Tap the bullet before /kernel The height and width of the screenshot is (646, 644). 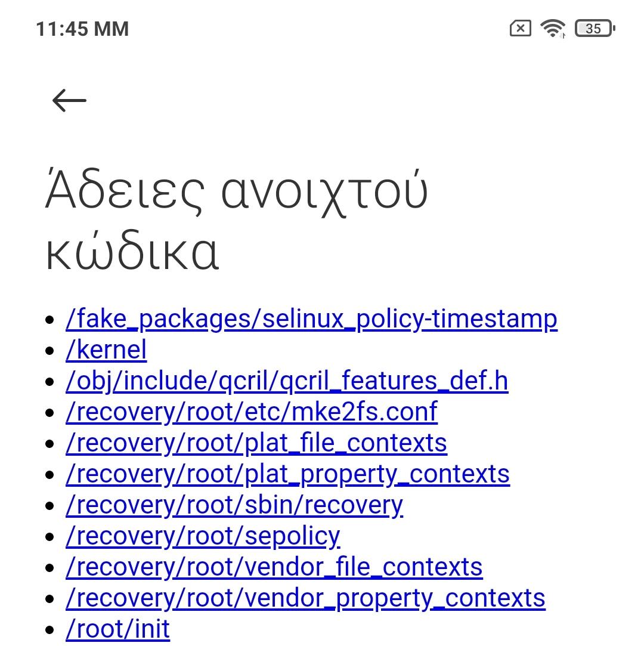coord(50,351)
